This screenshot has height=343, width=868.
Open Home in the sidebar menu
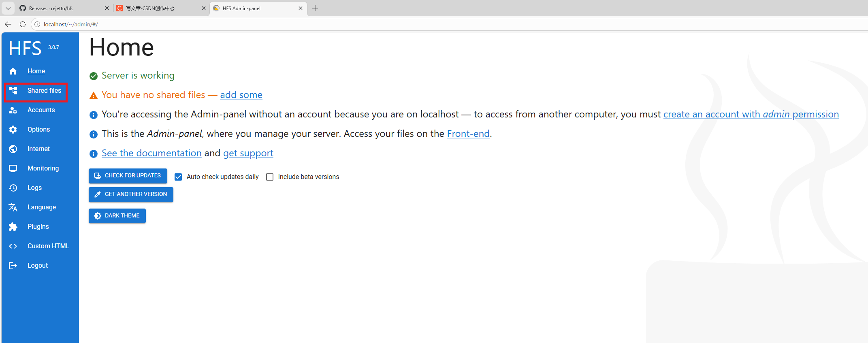pos(36,71)
